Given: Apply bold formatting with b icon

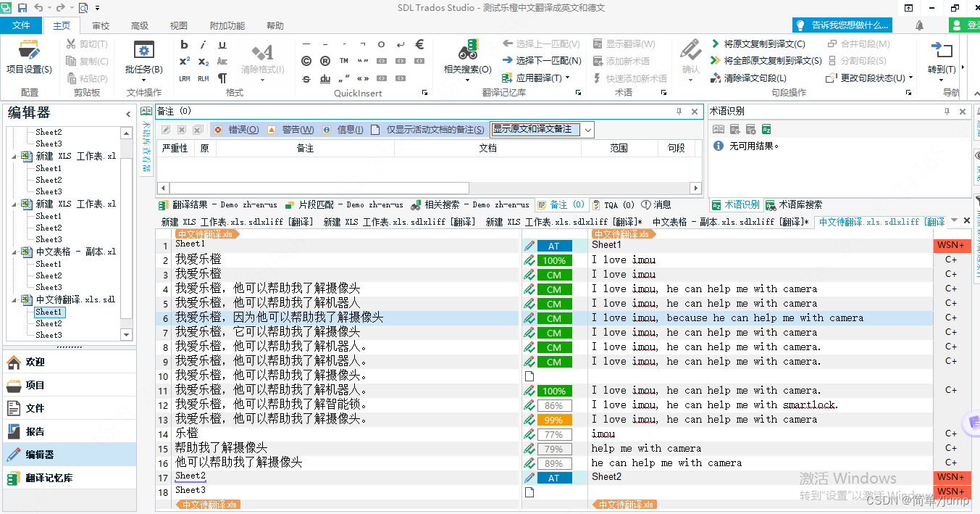Looking at the screenshot, I should click(185, 45).
